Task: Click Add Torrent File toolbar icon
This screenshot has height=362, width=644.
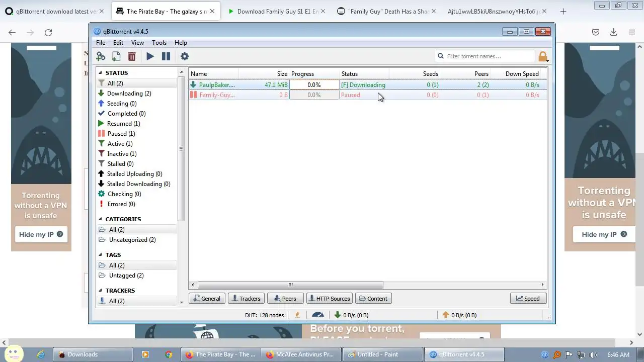Action: (116, 56)
